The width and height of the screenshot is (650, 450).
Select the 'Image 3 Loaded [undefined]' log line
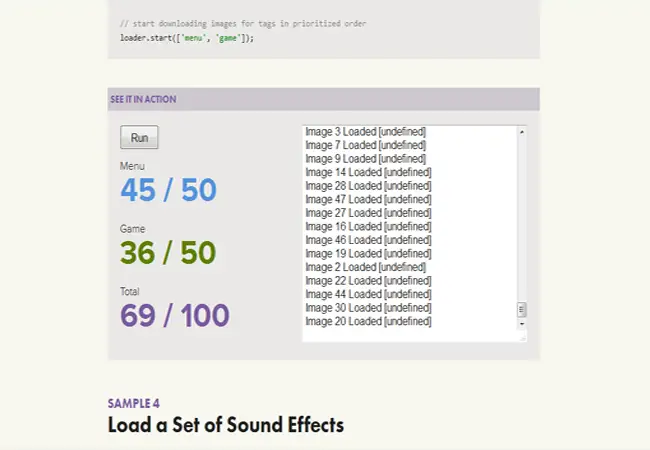click(x=366, y=132)
